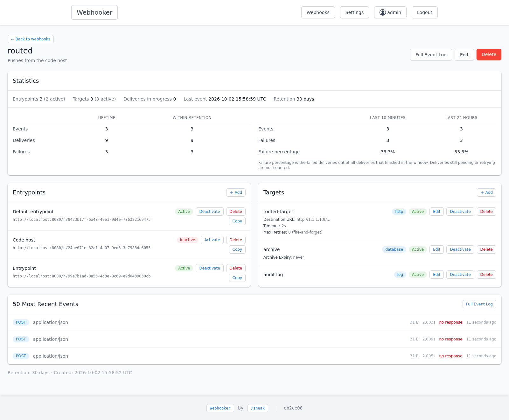The image size is (509, 420).
Task: Click the eb2ce08 version text
Action: pos(293,408)
